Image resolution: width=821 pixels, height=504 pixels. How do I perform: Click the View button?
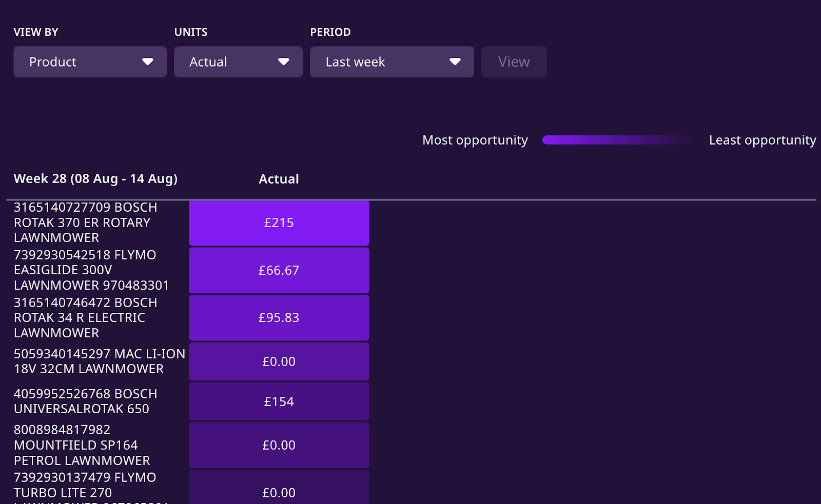[x=514, y=62]
